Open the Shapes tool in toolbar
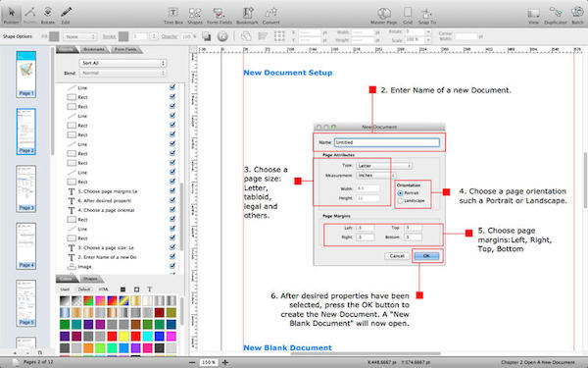Viewport: 588px width, 368px height. coord(195,15)
